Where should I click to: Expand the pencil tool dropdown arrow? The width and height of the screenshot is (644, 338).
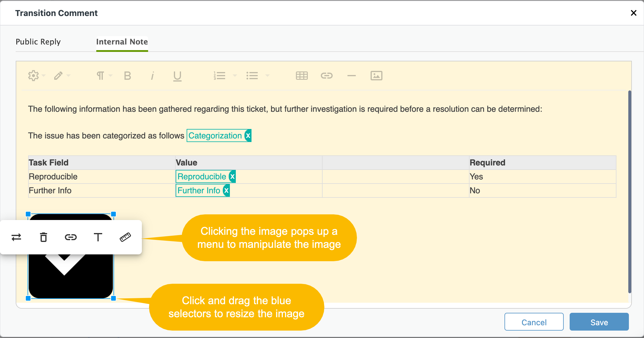pos(69,76)
